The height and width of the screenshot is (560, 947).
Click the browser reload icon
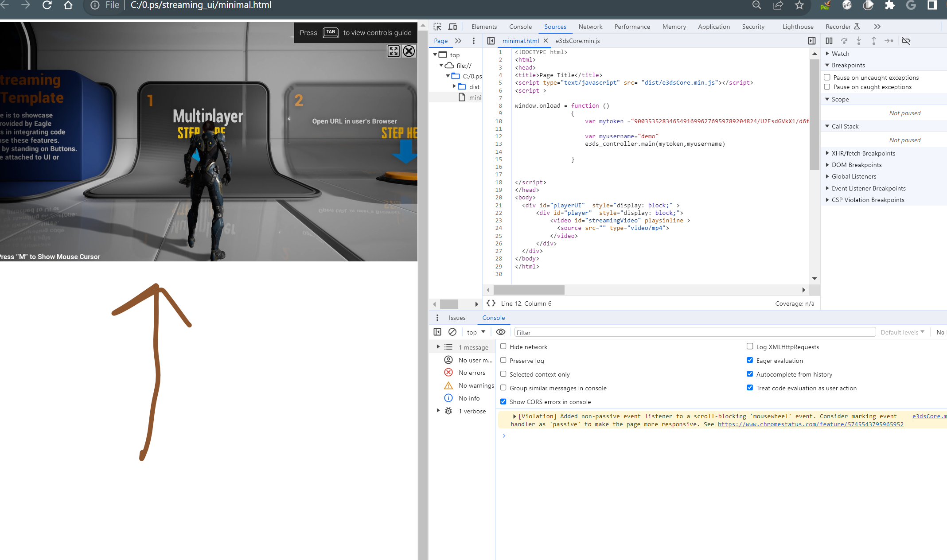[x=47, y=5]
